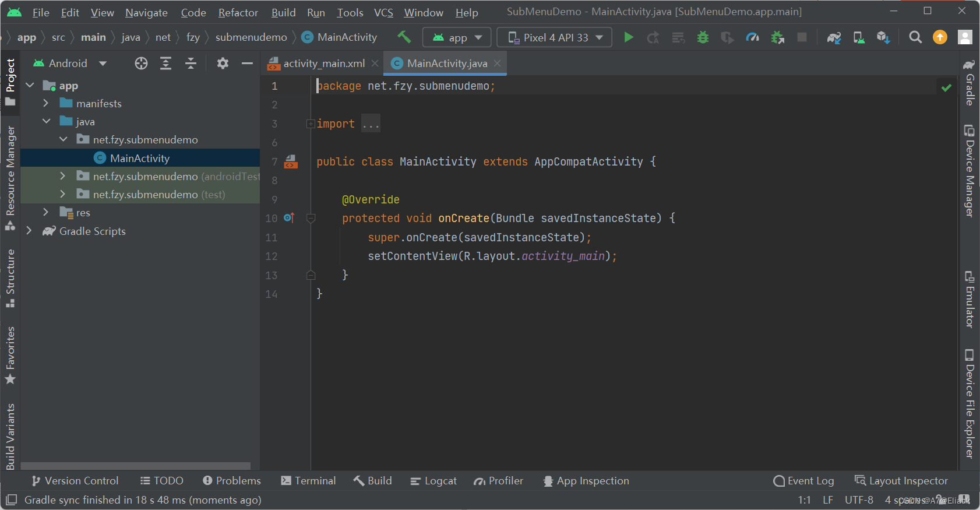
Task: Click the orange update notification icon
Action: pyautogui.click(x=940, y=37)
